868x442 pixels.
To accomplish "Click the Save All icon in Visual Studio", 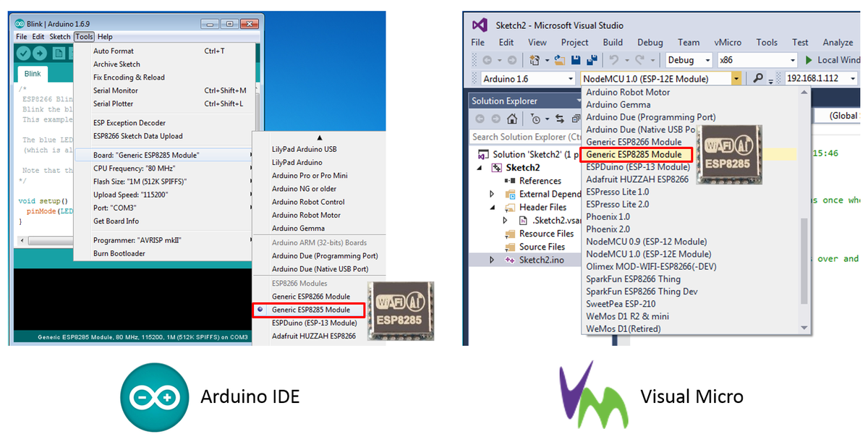I will [592, 60].
